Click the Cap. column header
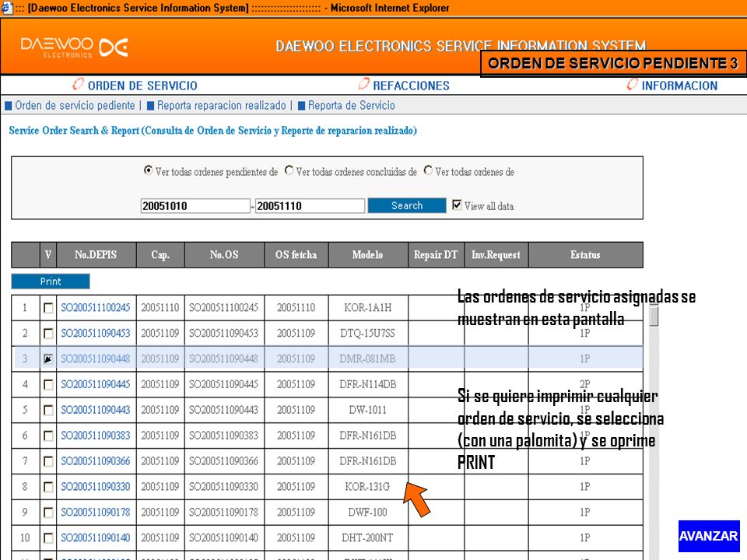 coord(160,255)
